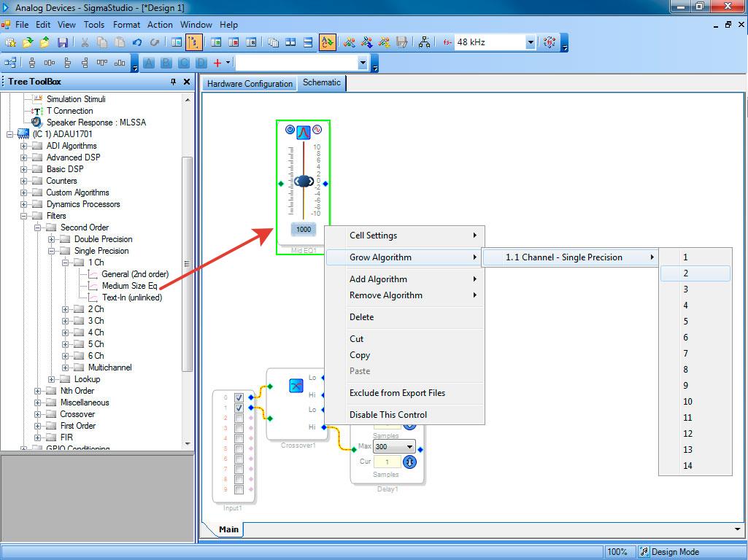Image resolution: width=748 pixels, height=560 pixels.
Task: Click the hierarchy board icon in toolbar
Action: (x=424, y=43)
